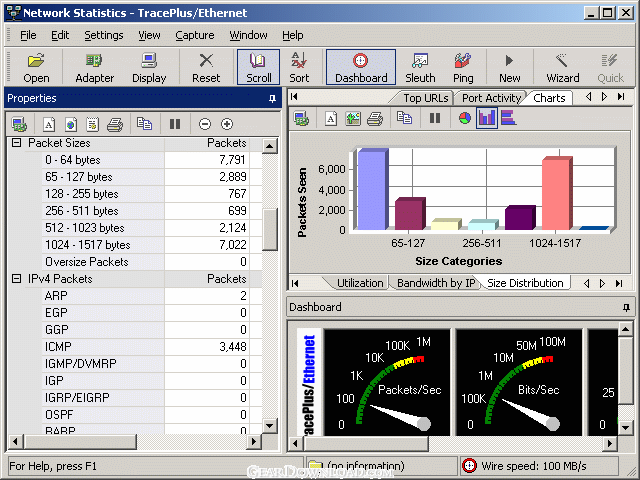This screenshot has height=480, width=640.
Task: Switch to the Port Activity tab
Action: (490, 98)
